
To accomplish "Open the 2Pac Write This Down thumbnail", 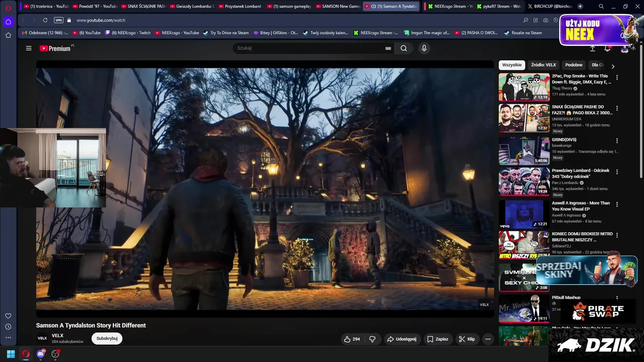I will [524, 87].
